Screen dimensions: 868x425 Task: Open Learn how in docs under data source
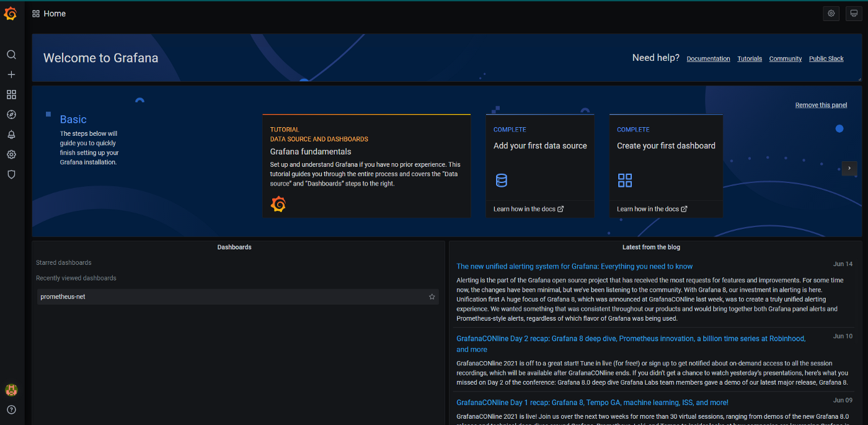528,209
